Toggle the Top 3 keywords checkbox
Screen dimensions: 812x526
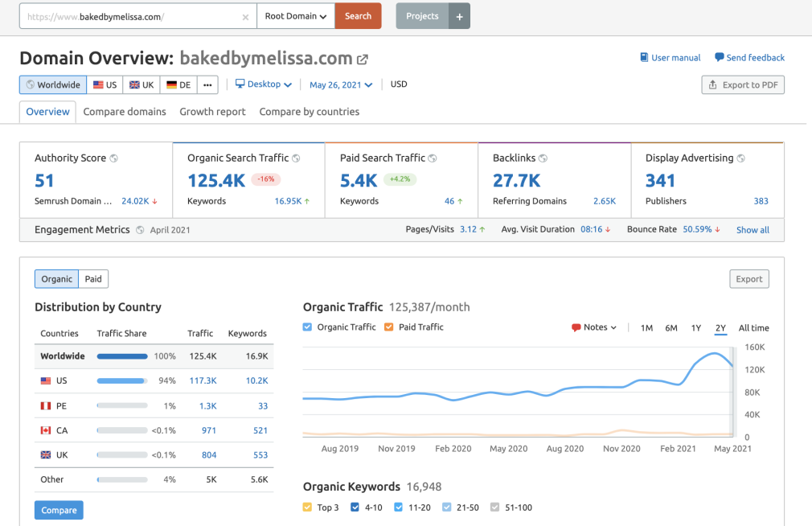point(307,508)
